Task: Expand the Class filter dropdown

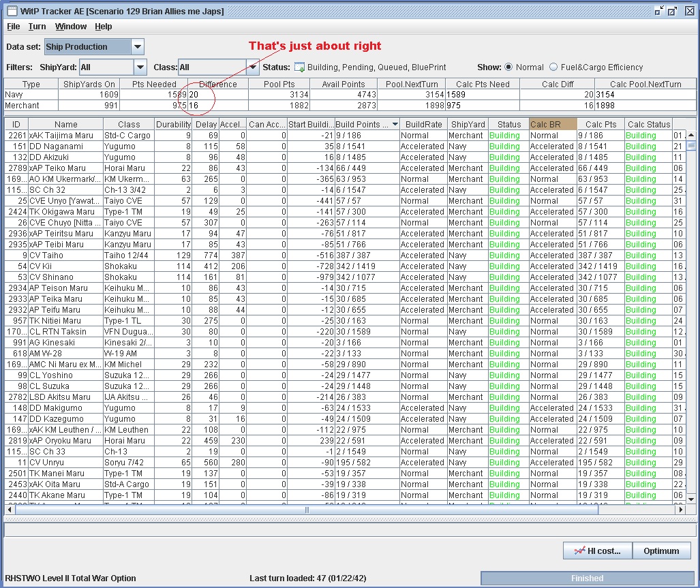Action: (253, 67)
